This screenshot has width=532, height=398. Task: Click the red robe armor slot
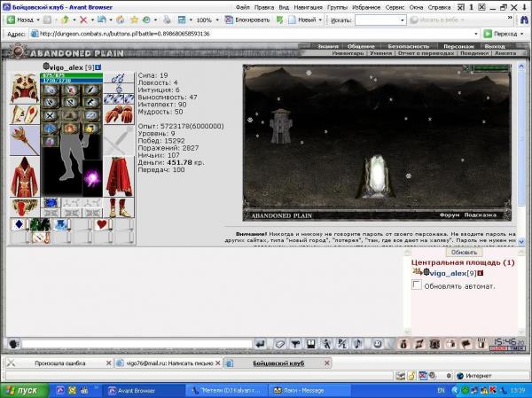(25, 176)
